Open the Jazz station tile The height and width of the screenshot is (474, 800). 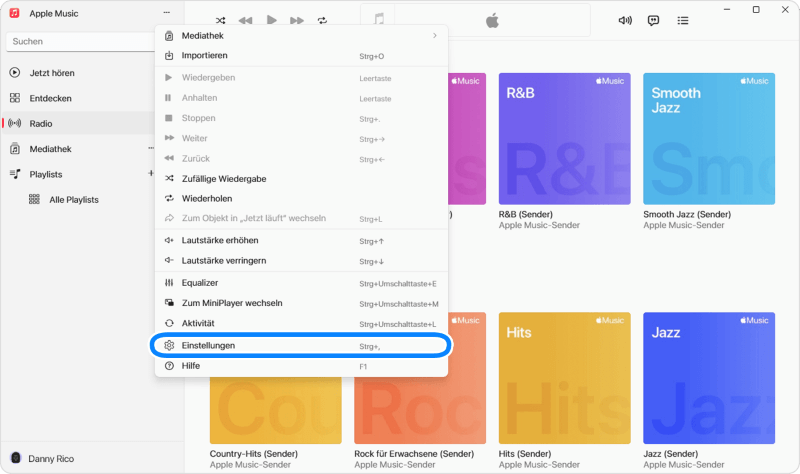tap(709, 378)
